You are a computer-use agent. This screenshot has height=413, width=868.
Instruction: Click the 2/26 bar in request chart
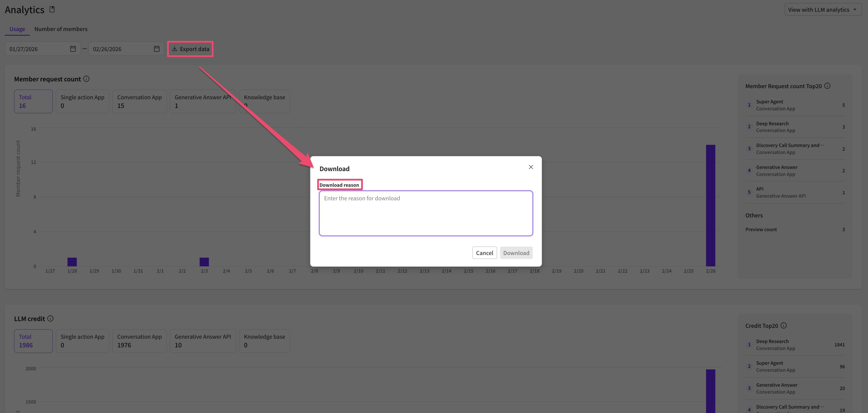(x=710, y=205)
